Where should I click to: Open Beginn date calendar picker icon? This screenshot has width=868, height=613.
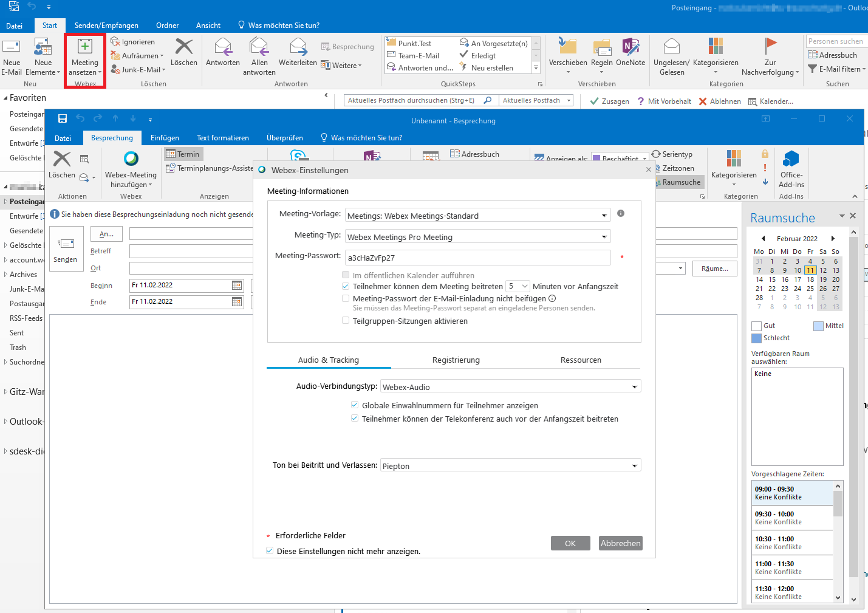[x=237, y=286]
